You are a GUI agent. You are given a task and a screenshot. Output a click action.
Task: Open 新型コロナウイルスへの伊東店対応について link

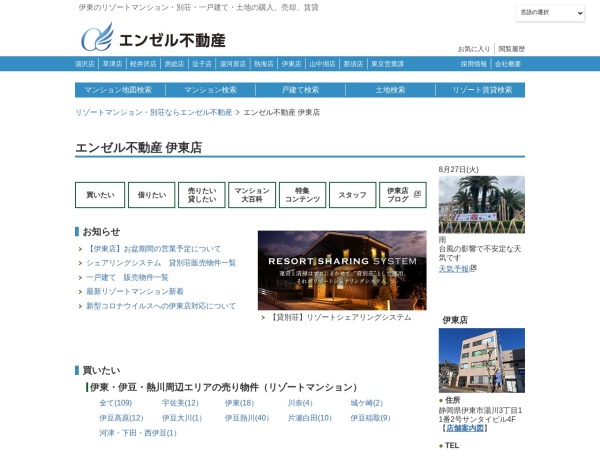pos(161,306)
